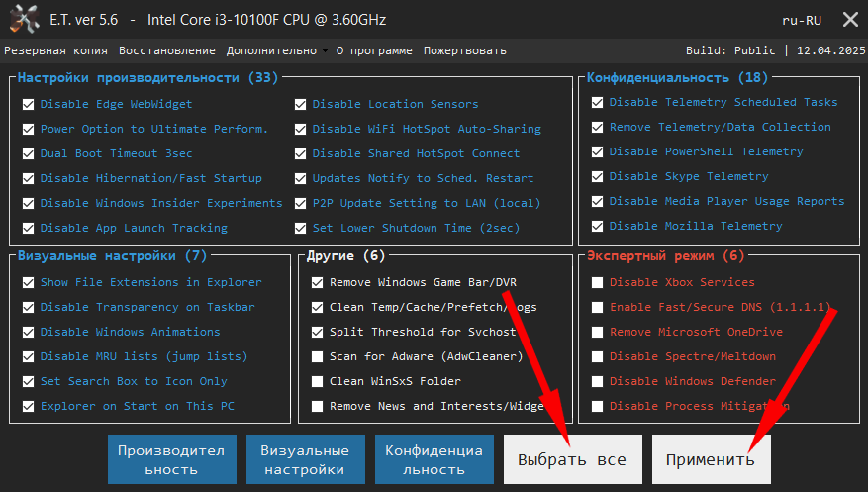Uncheck Explorer on Start on This PC
The image size is (868, 492).
click(x=29, y=406)
